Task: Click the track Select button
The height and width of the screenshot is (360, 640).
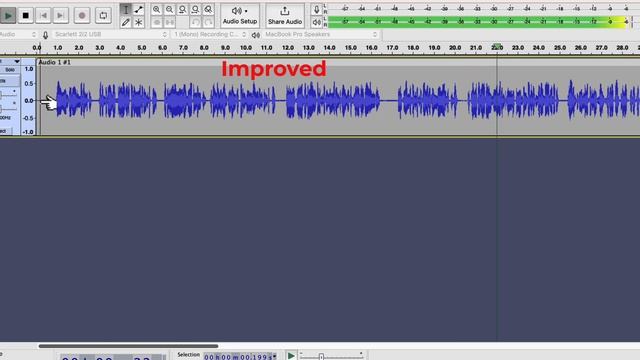Action: coord(5,131)
